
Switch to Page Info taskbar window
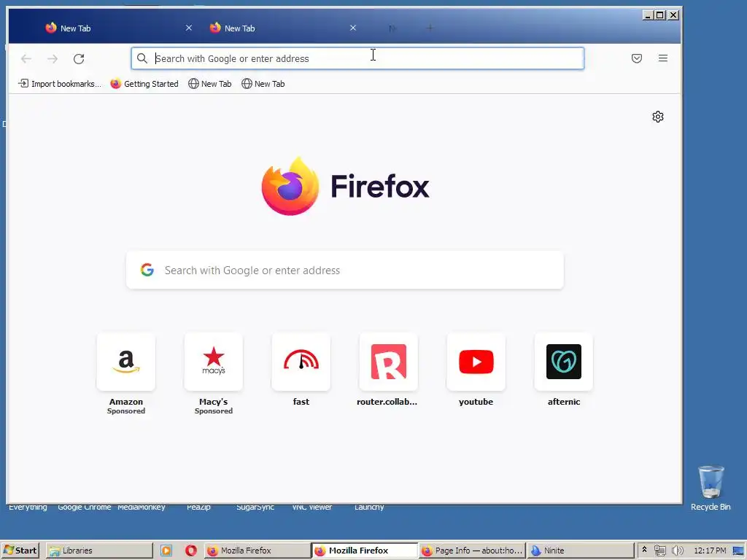(472, 551)
